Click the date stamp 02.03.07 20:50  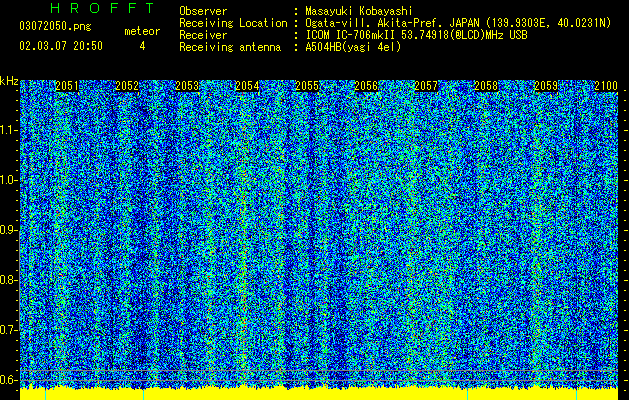click(x=61, y=46)
